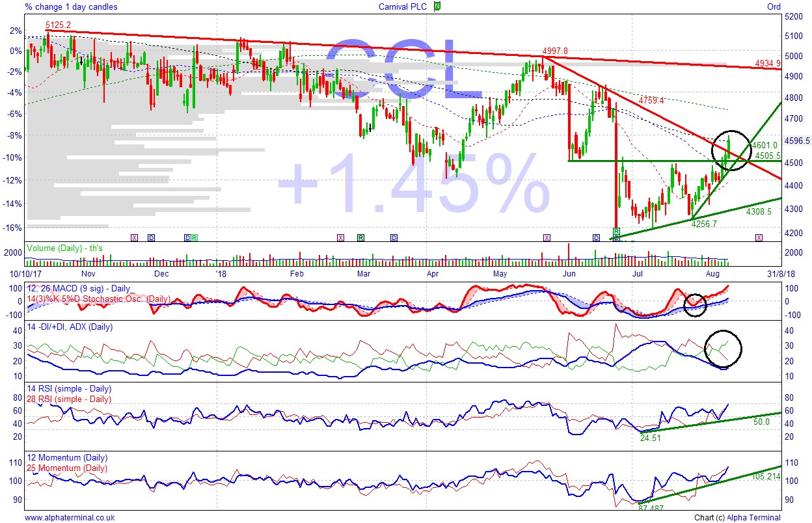The image size is (812, 523).
Task: Click the D marker in mid December
Action: click(x=187, y=238)
